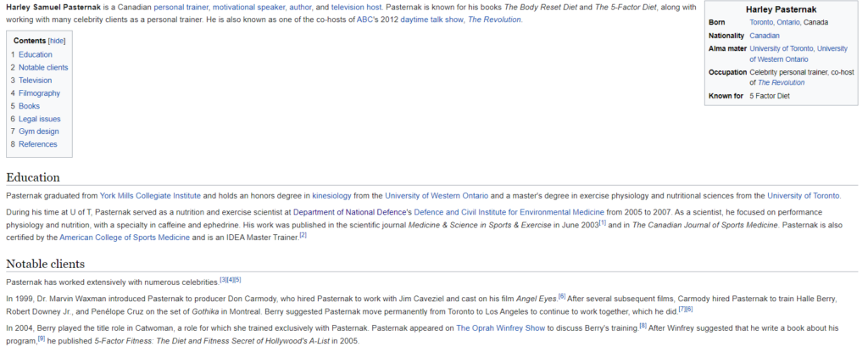Jump to Notable clients section

[43, 67]
